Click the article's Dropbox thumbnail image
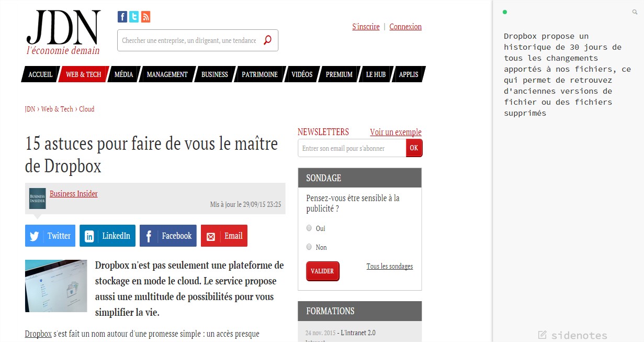The image size is (644, 342). click(56, 286)
